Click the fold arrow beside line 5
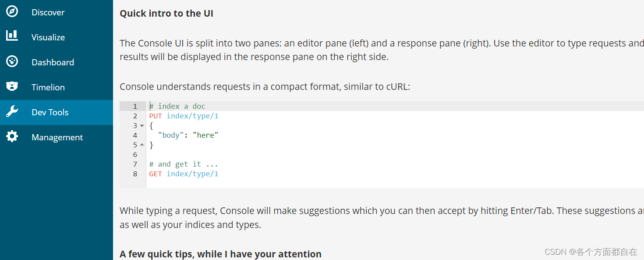Screen dimensions: 644x260 coord(142,145)
